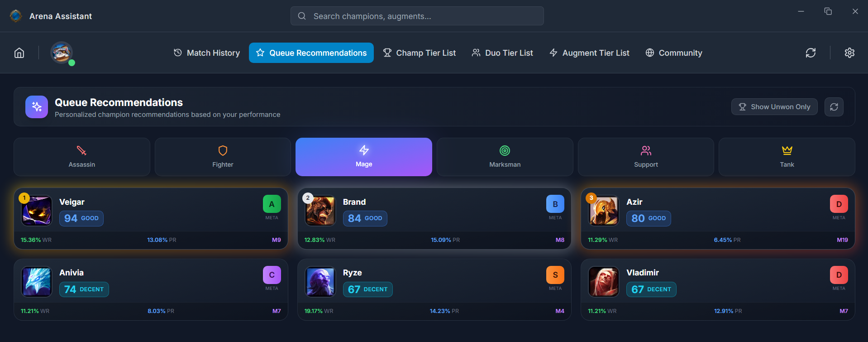Screen dimensions: 868x342
Task: Select the Mage role filter
Action: coord(364,157)
